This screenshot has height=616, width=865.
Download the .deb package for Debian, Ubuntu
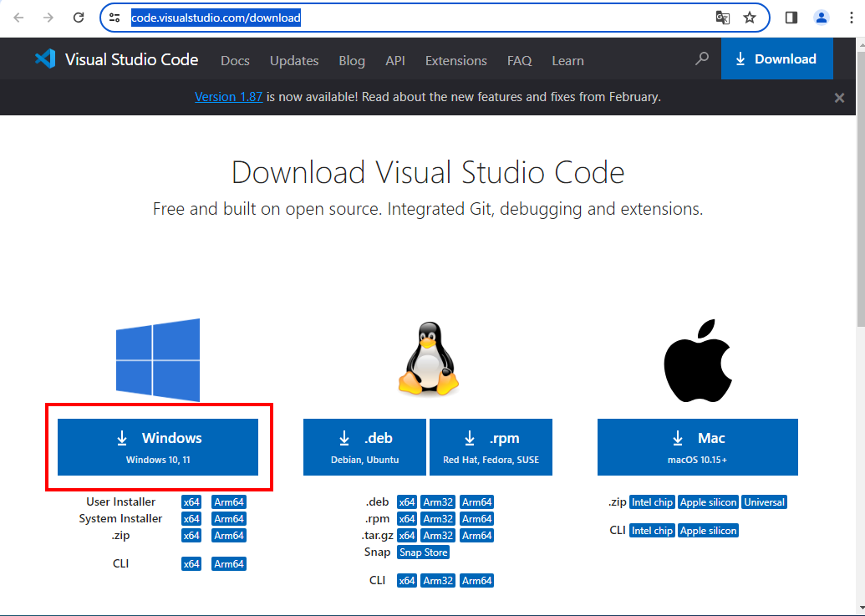pyautogui.click(x=364, y=447)
